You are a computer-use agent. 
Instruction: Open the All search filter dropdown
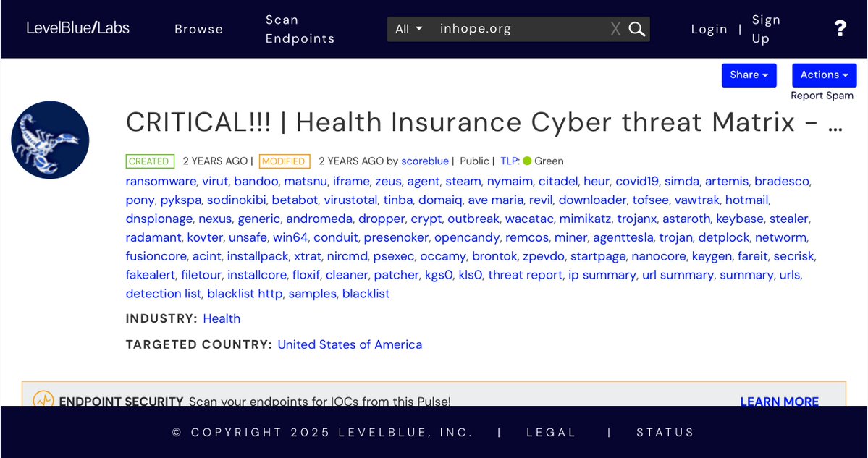(x=409, y=29)
